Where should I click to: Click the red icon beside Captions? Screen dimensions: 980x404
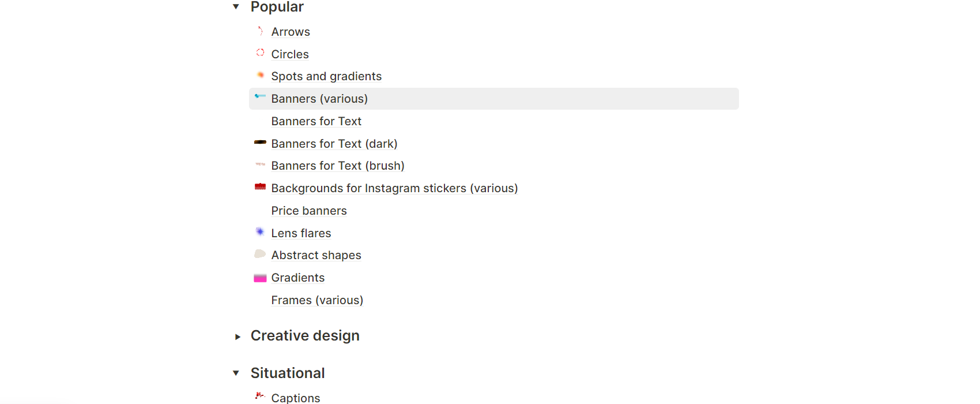tap(260, 396)
